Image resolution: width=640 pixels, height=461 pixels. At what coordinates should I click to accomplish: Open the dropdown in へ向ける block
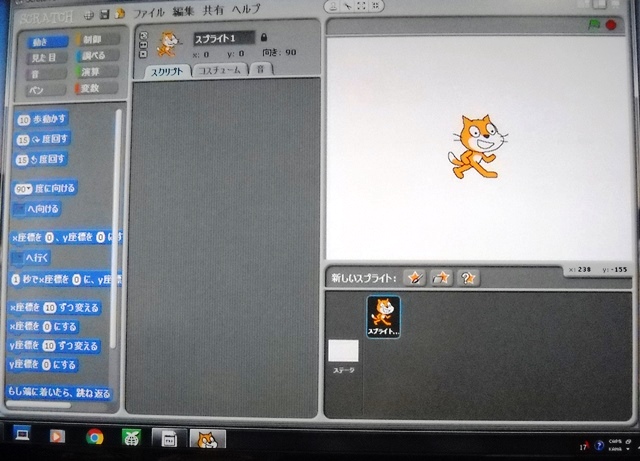point(19,209)
